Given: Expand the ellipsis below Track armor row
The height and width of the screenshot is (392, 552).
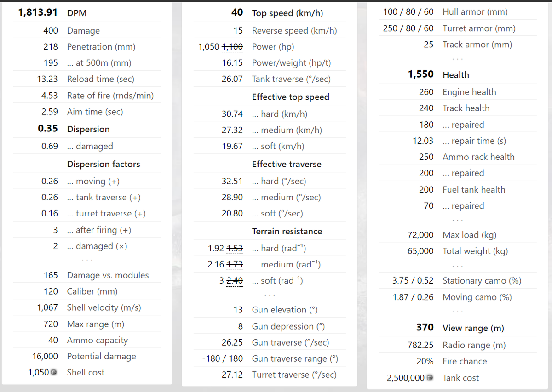Looking at the screenshot, I should click(457, 59).
